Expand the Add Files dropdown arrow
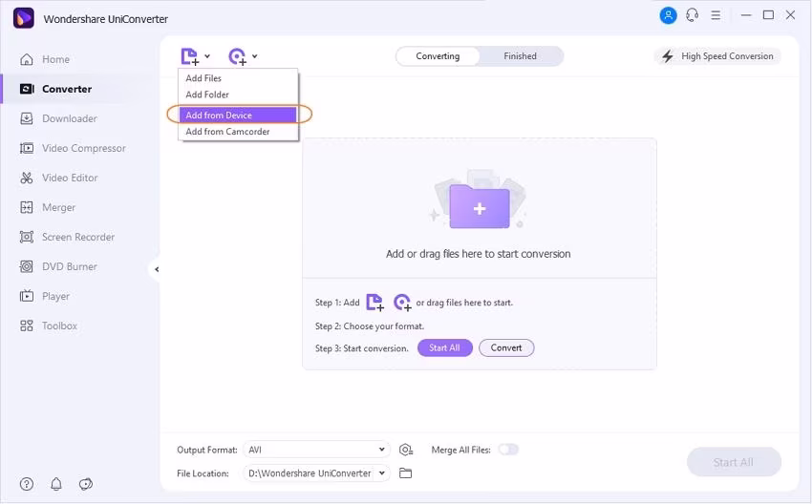Screen dimensions: 812x504 [207, 56]
